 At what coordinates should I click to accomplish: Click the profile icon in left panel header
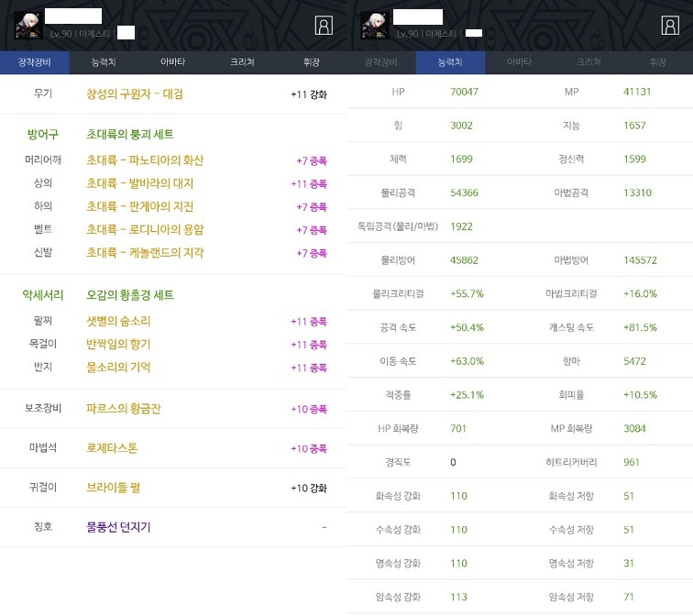point(324,26)
